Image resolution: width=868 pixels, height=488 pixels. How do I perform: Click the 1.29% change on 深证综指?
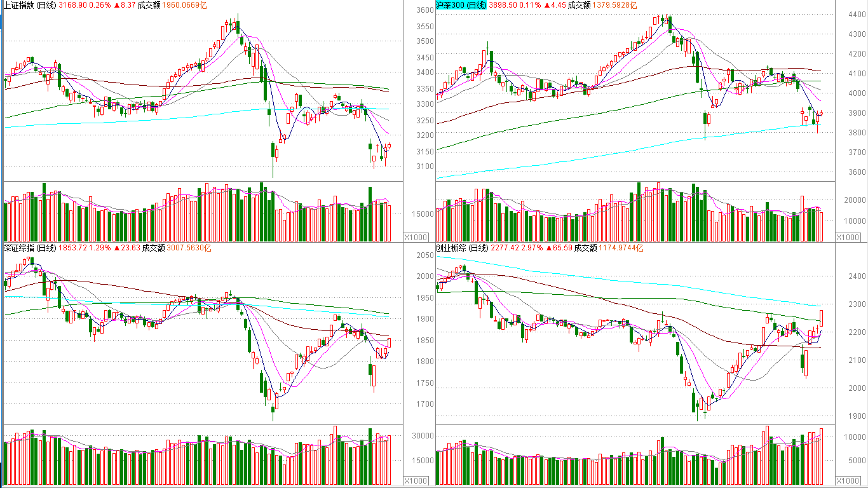click(x=100, y=248)
